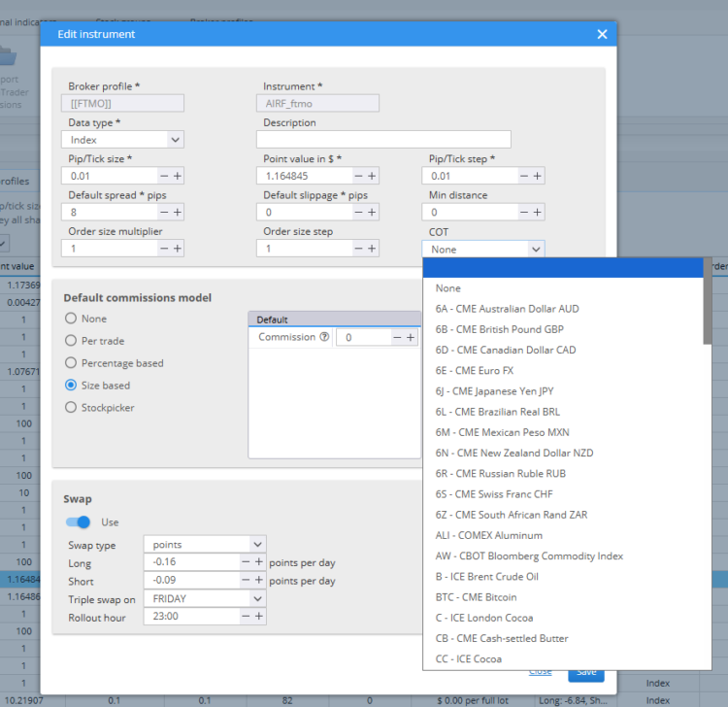Decrease Order size multiplier with minus
728x707 pixels.
[164, 249]
